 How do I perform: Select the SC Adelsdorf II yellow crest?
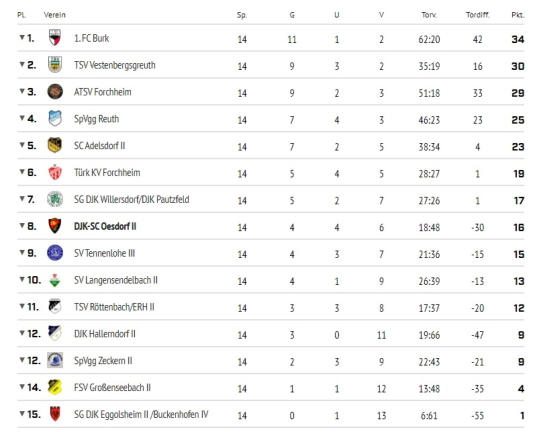(55, 145)
